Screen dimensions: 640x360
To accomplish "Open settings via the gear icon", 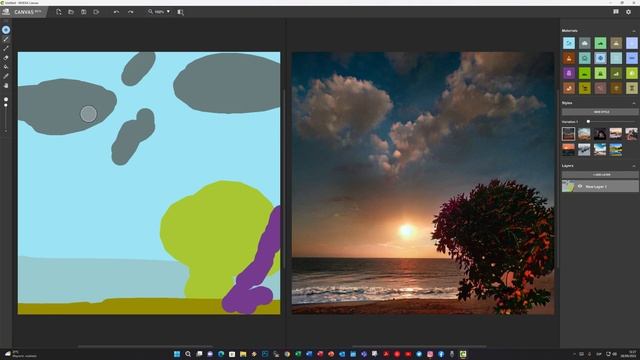I will click(628, 12).
